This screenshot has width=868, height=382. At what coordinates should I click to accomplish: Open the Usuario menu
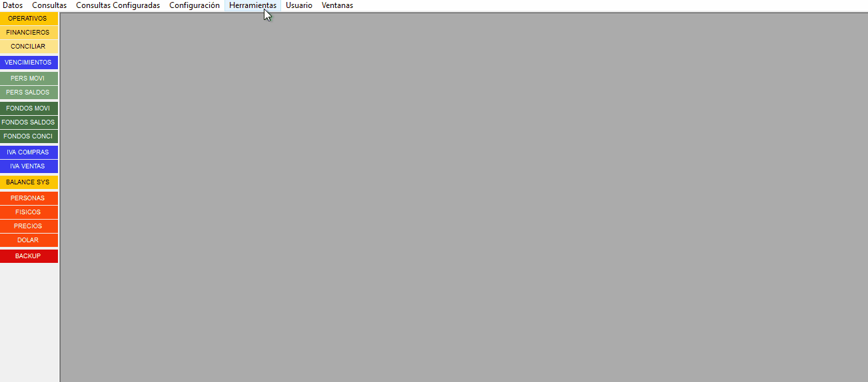[x=299, y=5]
